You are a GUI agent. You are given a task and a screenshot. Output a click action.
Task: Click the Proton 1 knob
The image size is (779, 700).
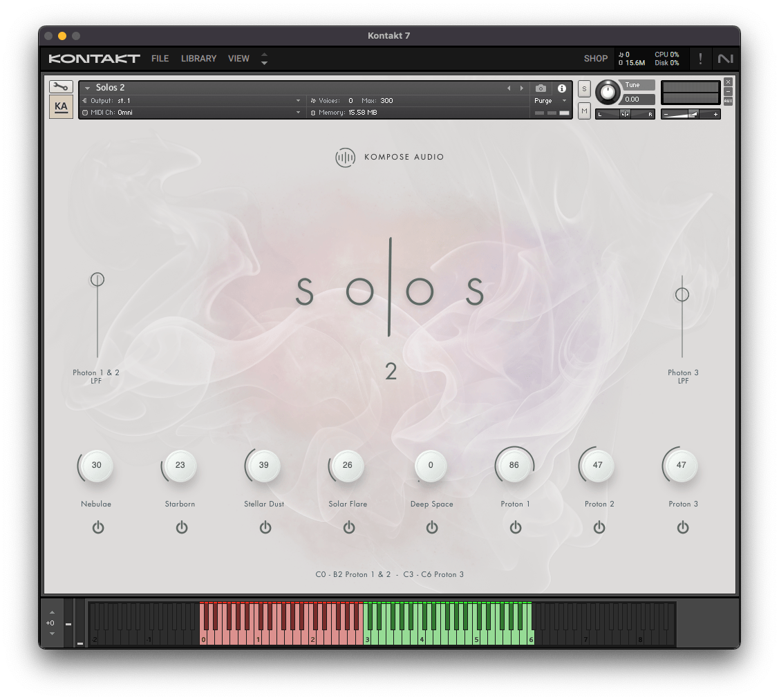coord(514,466)
